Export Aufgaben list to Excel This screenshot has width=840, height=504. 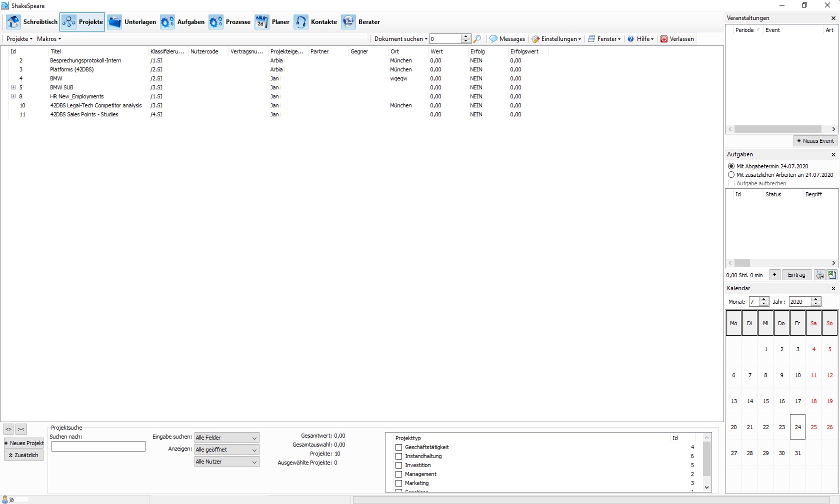(x=831, y=275)
